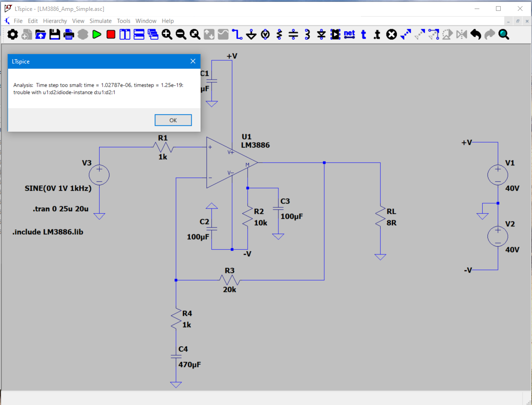Select the Draw Wire tool

tap(237, 34)
